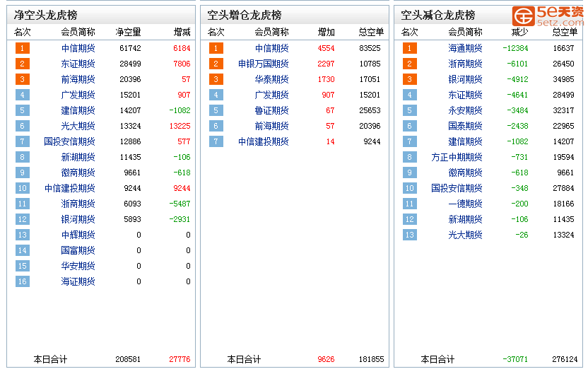Open 浙商期货 in the 净空头龙虎榜 table
Screen dimensions: 588x374
tap(78, 204)
